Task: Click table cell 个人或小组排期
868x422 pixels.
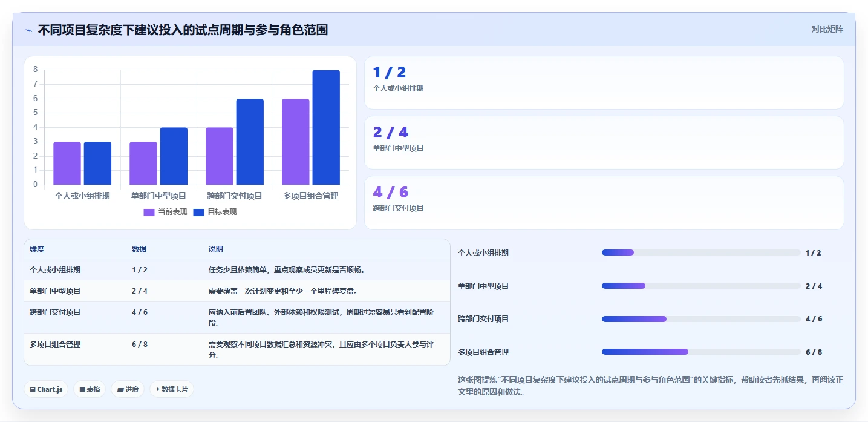Action: point(55,270)
